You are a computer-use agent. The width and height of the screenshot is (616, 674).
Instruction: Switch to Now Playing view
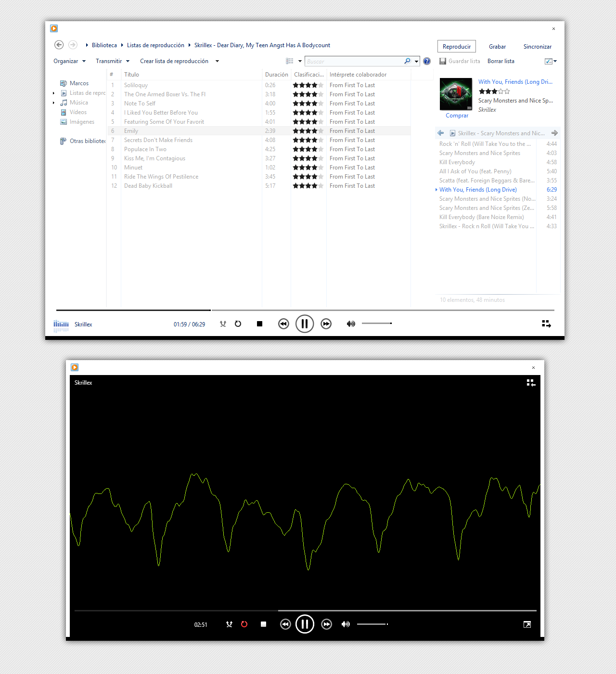(546, 324)
